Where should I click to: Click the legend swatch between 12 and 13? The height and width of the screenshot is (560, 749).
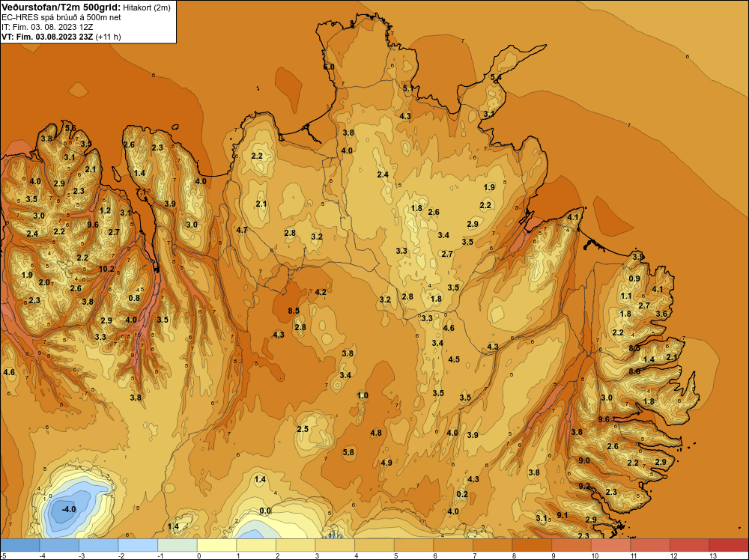click(x=690, y=545)
